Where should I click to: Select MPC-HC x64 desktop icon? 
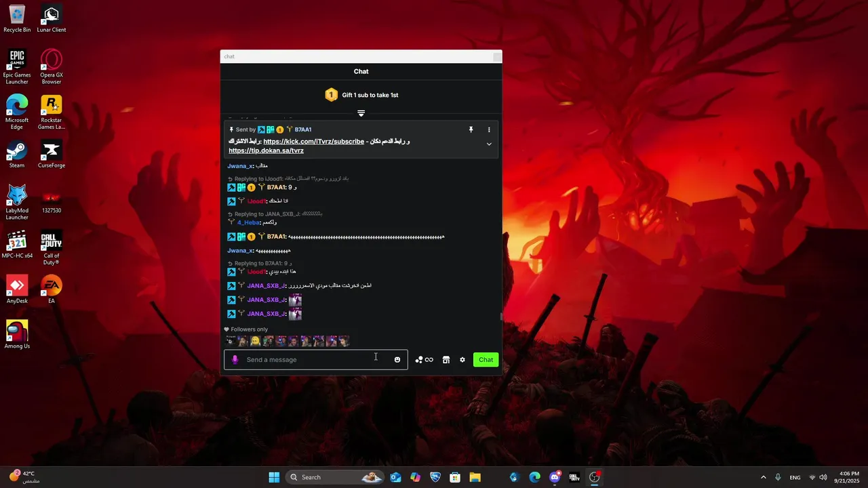tap(17, 245)
